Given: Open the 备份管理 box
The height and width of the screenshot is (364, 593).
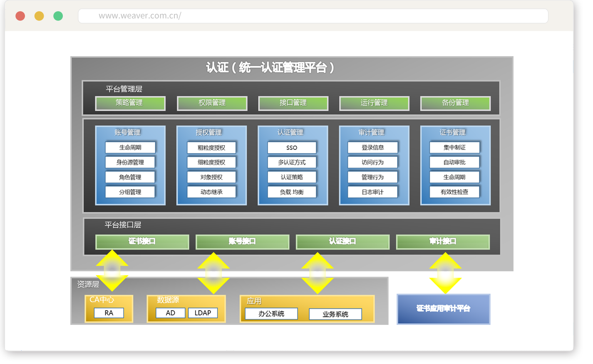Looking at the screenshot, I should (455, 103).
